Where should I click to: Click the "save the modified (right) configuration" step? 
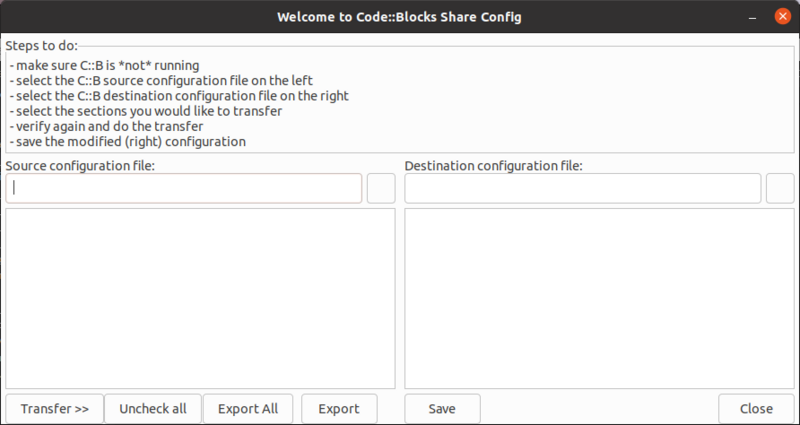click(x=128, y=141)
